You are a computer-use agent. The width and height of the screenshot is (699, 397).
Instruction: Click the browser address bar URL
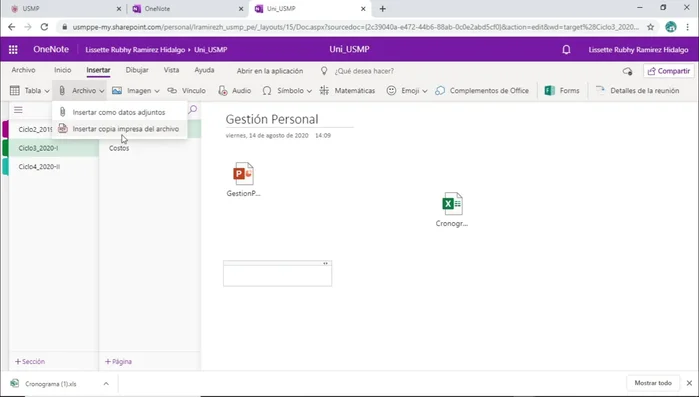coord(356,27)
